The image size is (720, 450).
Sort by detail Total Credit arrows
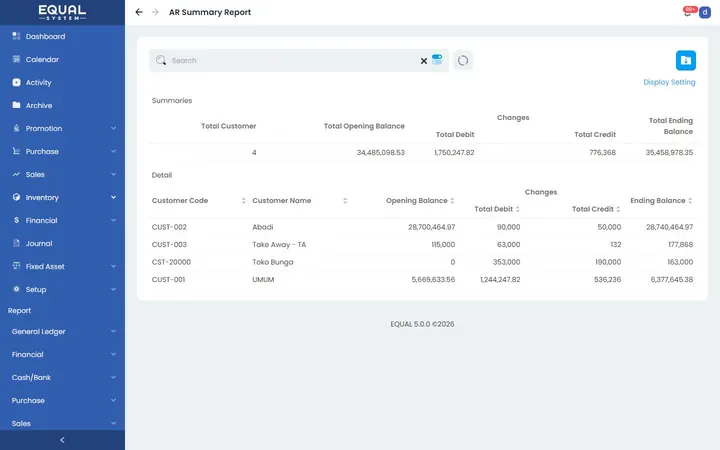pyautogui.click(x=619, y=209)
